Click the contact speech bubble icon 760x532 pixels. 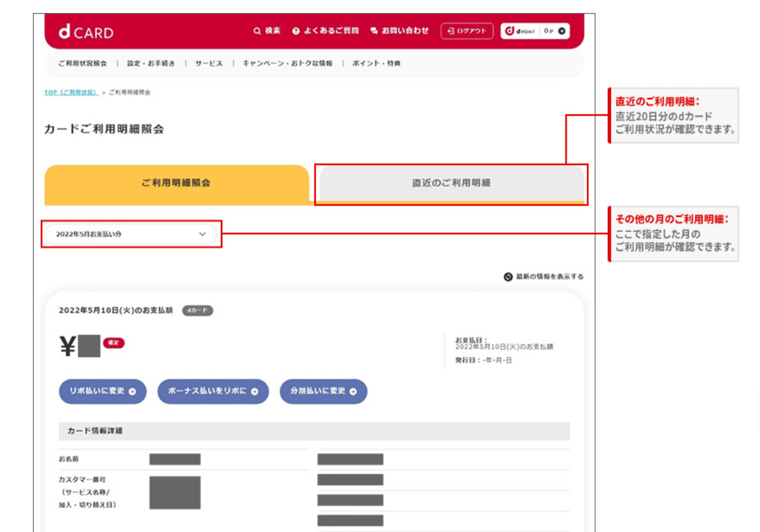tap(374, 31)
